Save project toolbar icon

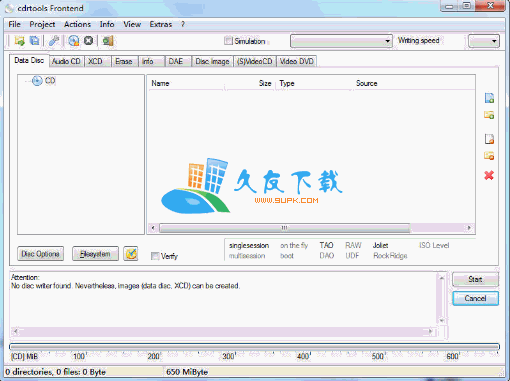pos(34,41)
